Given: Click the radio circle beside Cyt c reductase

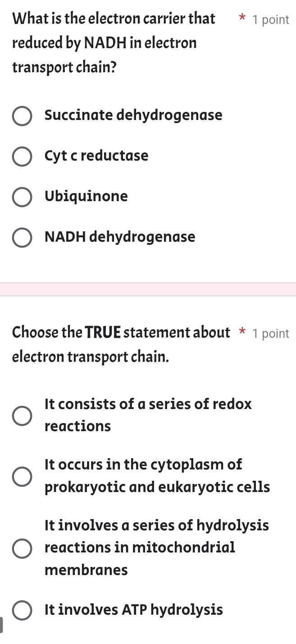Looking at the screenshot, I should tap(22, 156).
